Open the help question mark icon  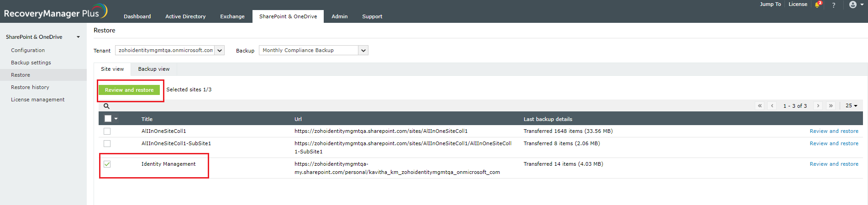[834, 5]
